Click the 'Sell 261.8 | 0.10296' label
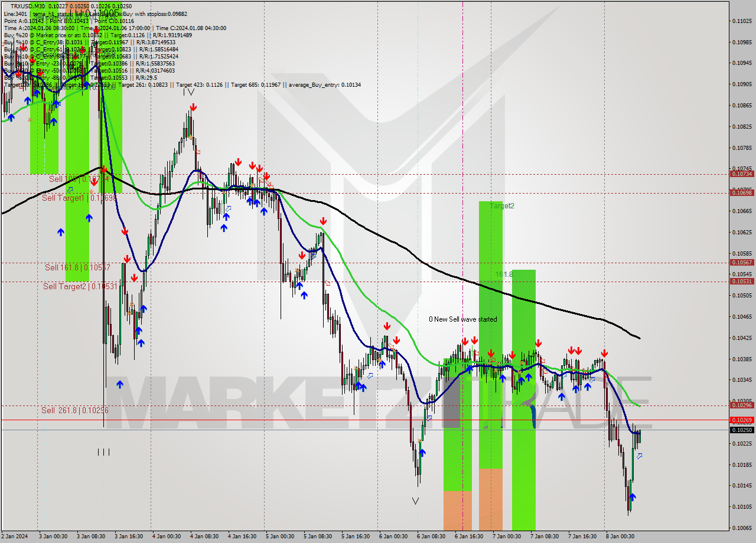The height and width of the screenshot is (543, 756). (75, 410)
